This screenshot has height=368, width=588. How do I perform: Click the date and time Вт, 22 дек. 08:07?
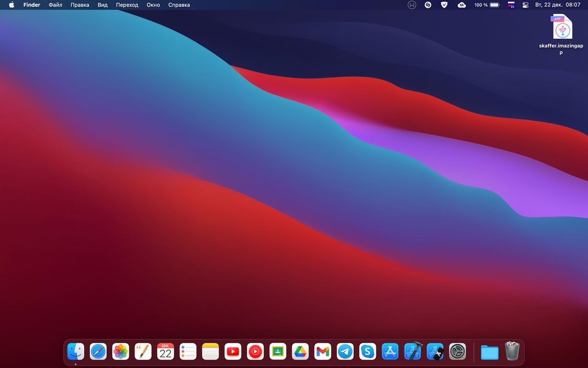point(558,5)
